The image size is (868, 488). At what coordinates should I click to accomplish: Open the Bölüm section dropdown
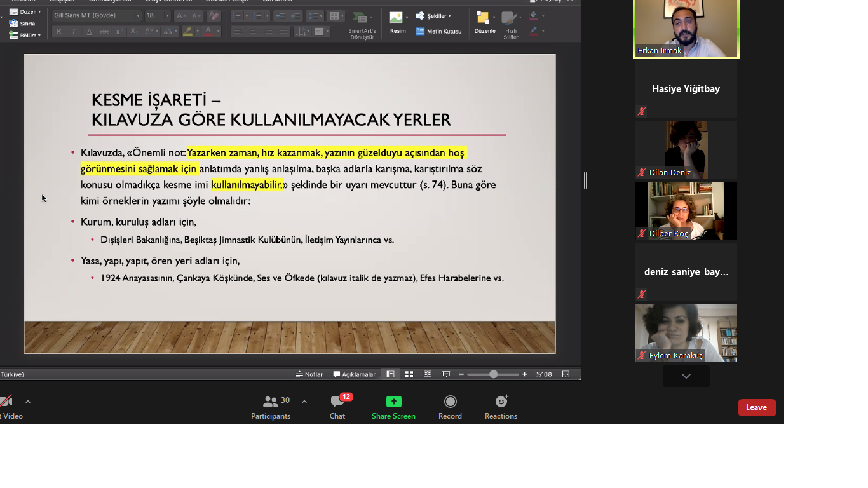(x=25, y=36)
